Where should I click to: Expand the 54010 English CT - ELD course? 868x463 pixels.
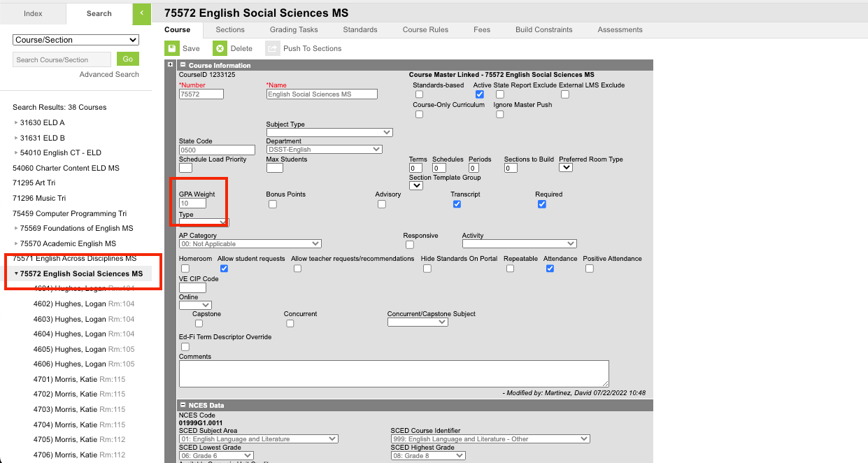16,153
